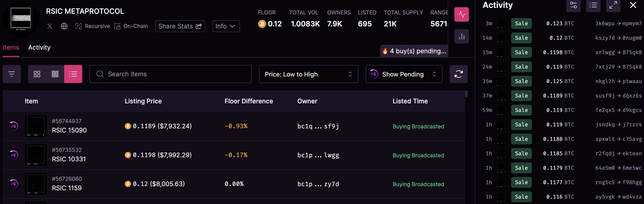This screenshot has width=644, height=204.
Task: Switch to large grid view
Action: 37,74
